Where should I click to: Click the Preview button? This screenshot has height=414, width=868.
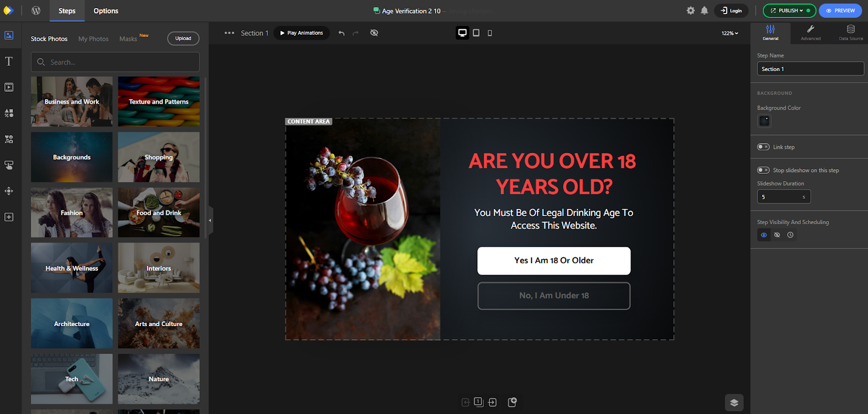840,11
